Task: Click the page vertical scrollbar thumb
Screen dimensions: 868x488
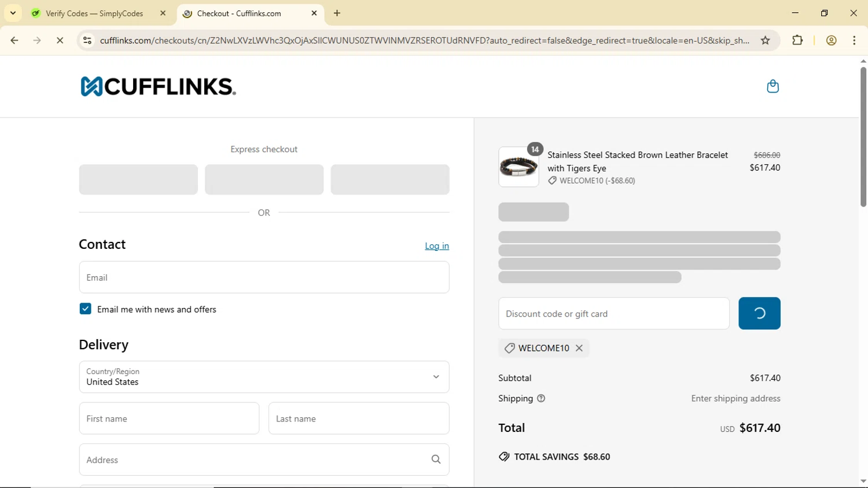Action: 863,137
